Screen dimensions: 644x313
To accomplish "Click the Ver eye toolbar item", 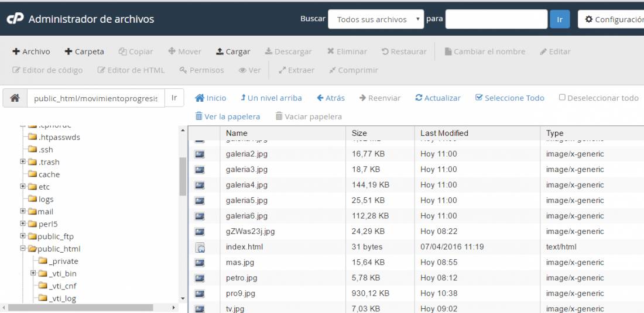I will coord(250,70).
